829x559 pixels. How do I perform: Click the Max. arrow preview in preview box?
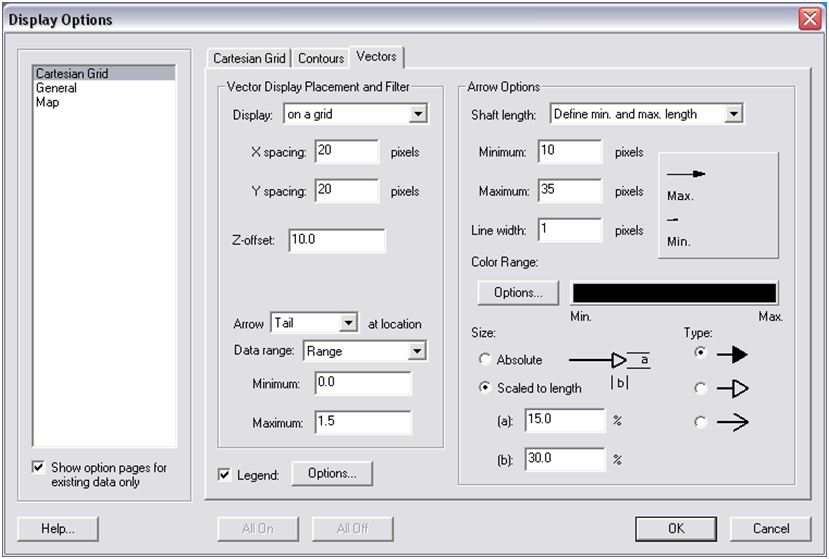tap(686, 173)
